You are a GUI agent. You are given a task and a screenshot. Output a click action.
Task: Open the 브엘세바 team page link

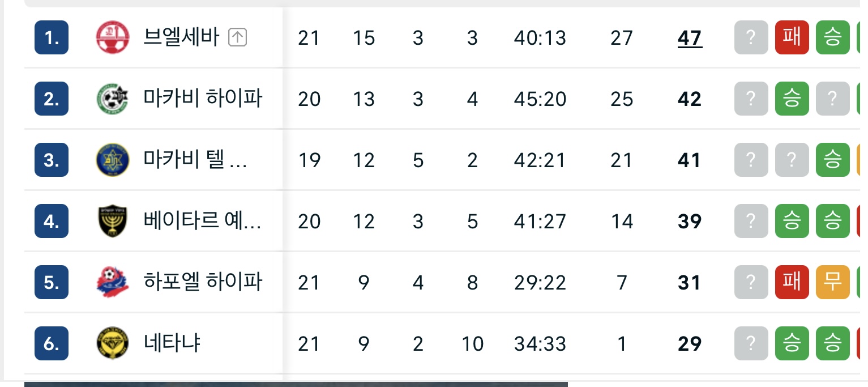(x=181, y=38)
